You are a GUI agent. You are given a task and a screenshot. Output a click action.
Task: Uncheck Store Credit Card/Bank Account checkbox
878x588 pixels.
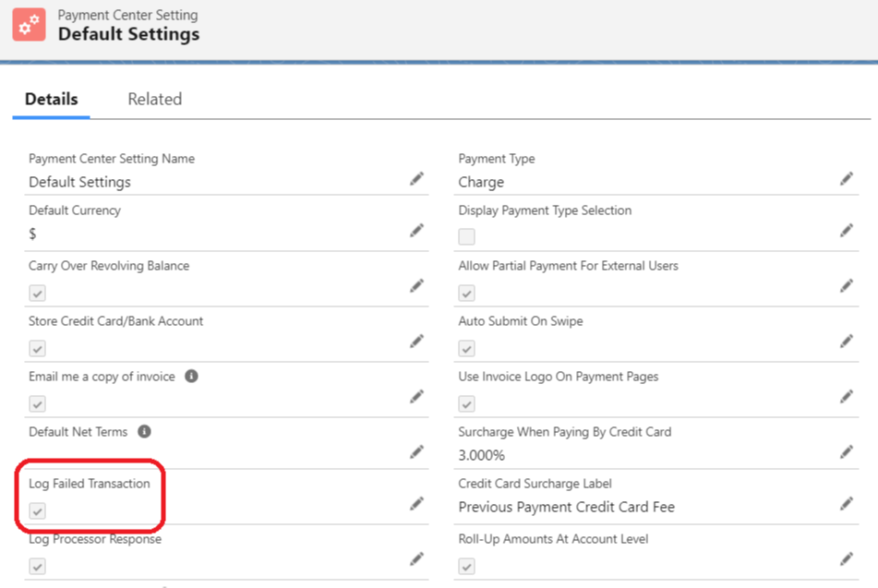pos(38,348)
